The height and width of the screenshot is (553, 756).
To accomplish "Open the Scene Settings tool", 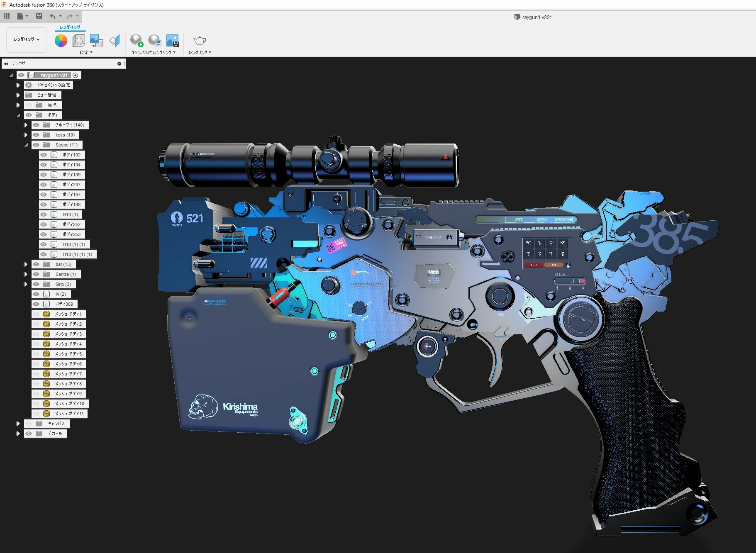I will [x=78, y=41].
